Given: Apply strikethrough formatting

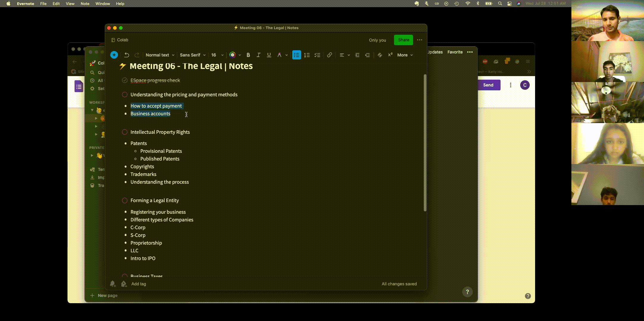Looking at the screenshot, I should (380, 55).
